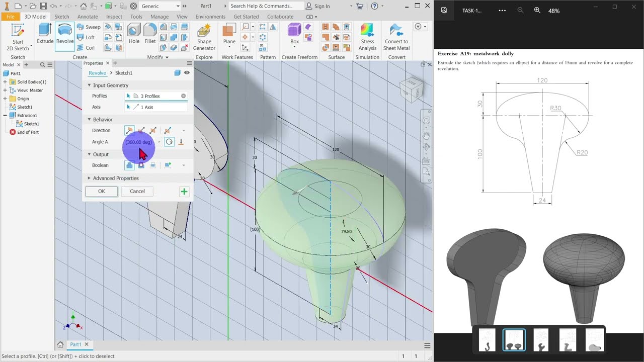
Task: Click the Open folder icon in quick access toolbar
Action: click(x=33, y=6)
